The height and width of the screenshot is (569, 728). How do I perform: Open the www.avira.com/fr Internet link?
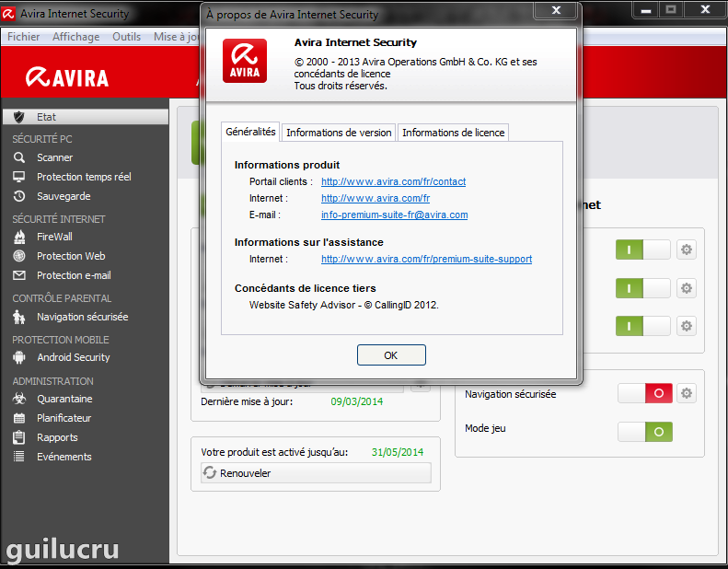tap(376, 198)
